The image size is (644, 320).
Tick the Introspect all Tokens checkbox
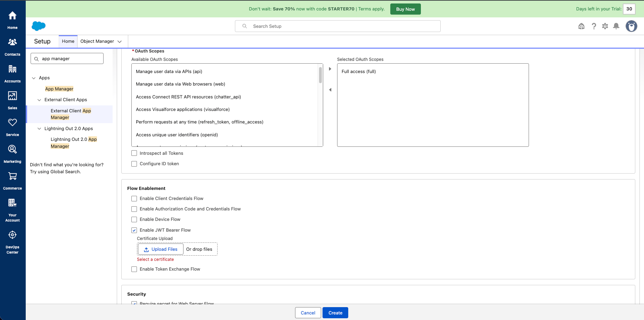(134, 153)
